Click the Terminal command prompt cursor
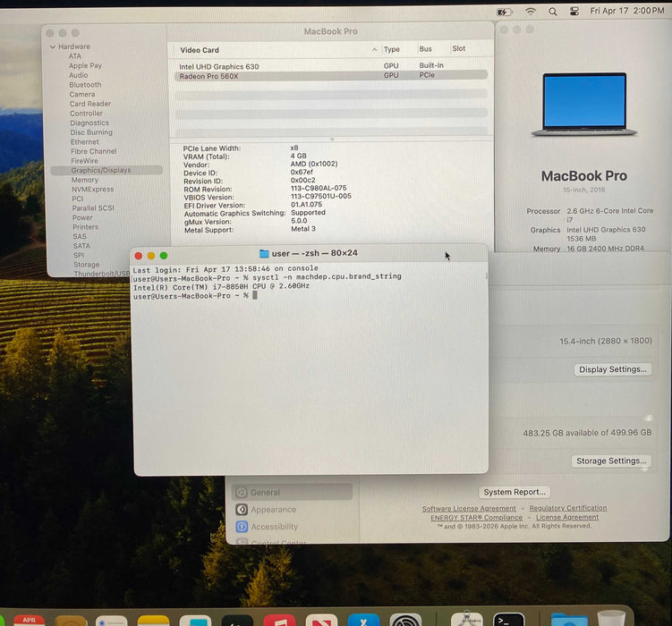 click(x=255, y=295)
